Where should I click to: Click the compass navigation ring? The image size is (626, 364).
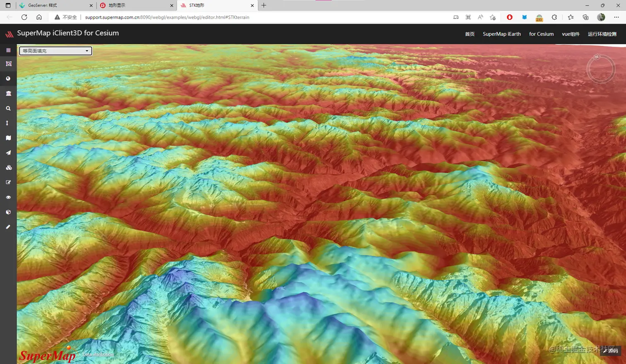(x=601, y=69)
